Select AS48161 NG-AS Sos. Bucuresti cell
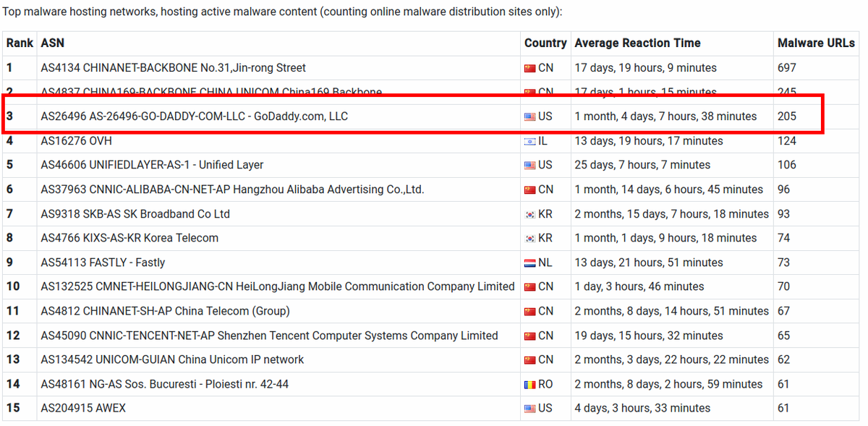The image size is (868, 426). pyautogui.click(x=278, y=384)
